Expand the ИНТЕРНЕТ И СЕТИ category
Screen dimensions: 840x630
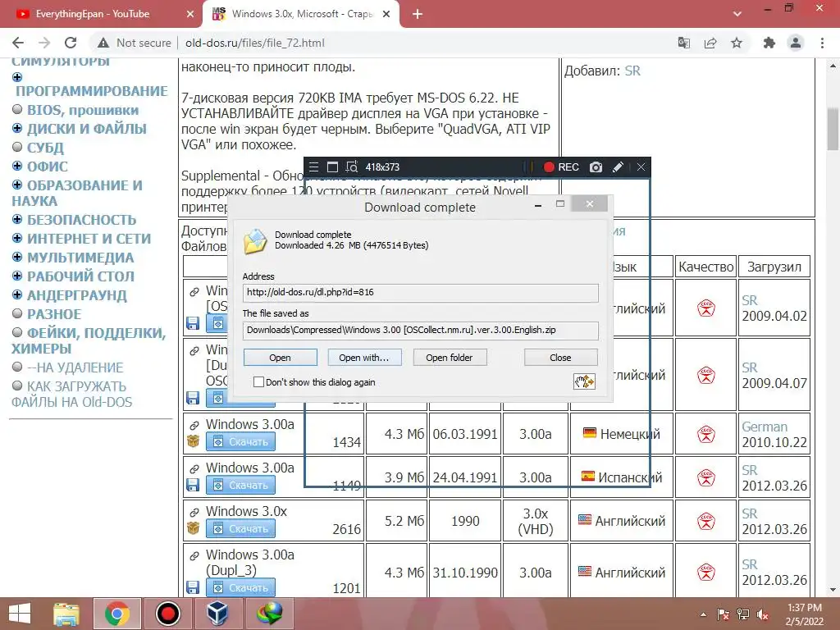click(17, 239)
